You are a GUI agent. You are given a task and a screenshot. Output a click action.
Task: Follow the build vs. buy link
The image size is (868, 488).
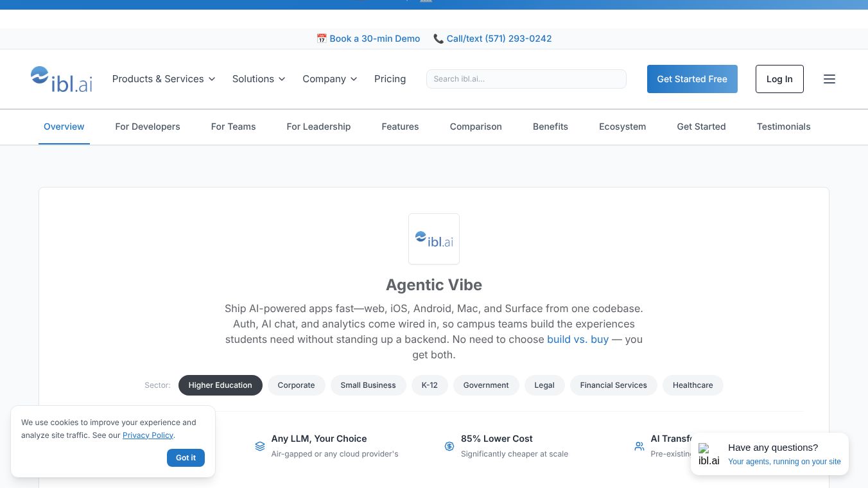(578, 339)
